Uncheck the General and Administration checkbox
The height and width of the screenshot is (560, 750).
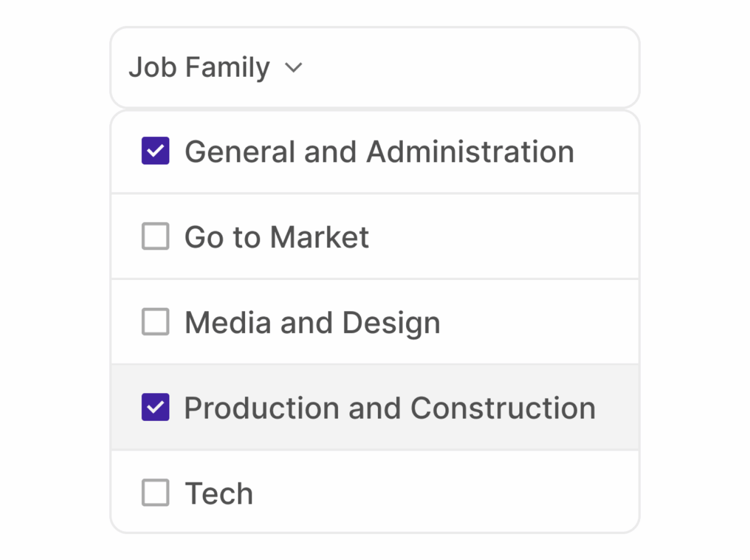[x=155, y=151]
